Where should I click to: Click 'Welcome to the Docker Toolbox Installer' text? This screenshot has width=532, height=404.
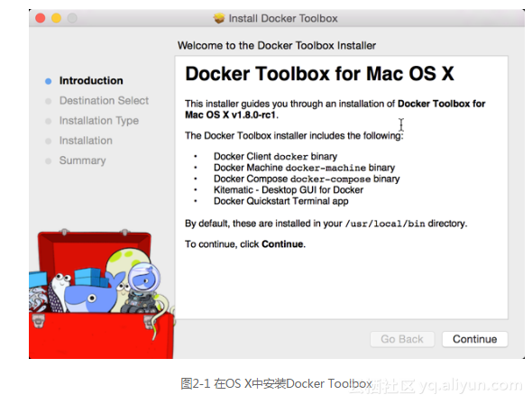tap(277, 45)
